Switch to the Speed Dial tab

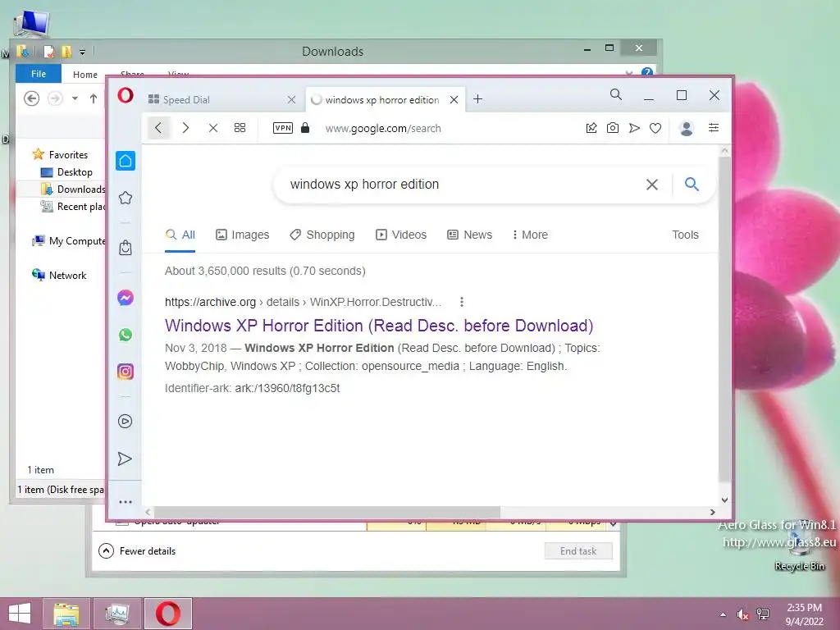(221, 99)
